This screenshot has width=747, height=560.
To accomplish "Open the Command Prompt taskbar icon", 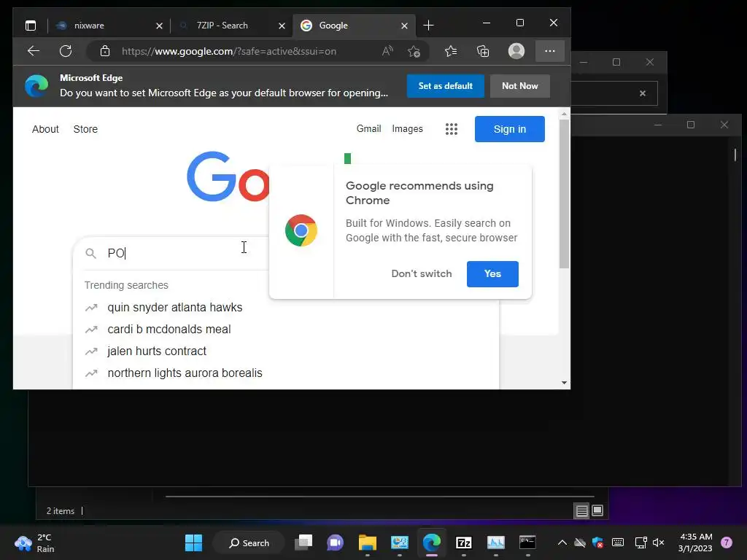I will point(527,542).
